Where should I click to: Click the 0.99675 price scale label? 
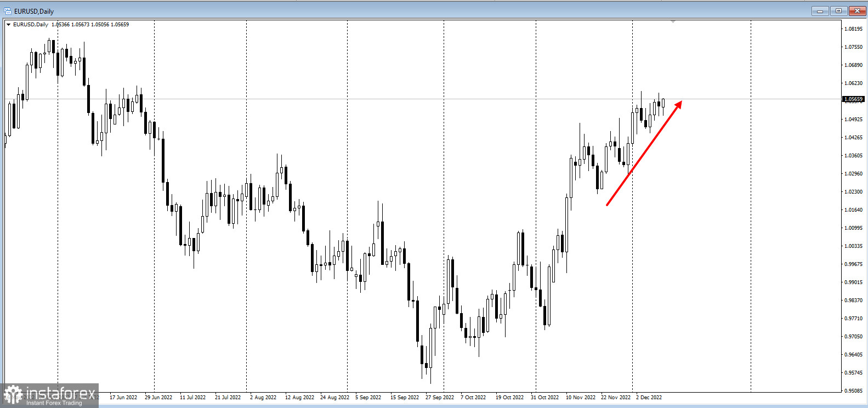tap(853, 264)
